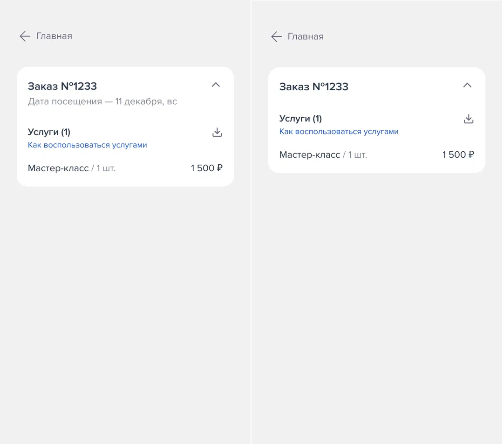This screenshot has width=504, height=444.
Task: Select 'Мастер-класс / 1 шт.' item in right card
Action: (x=323, y=155)
